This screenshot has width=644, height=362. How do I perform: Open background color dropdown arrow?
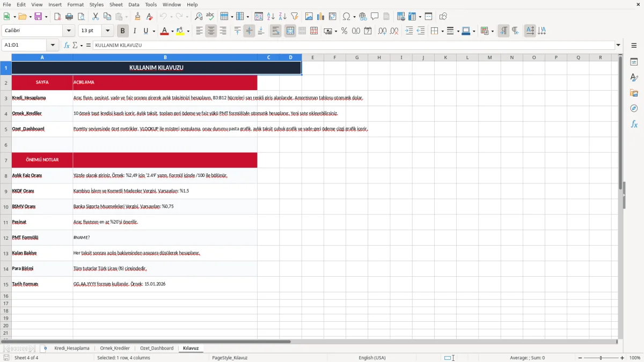[x=188, y=31]
